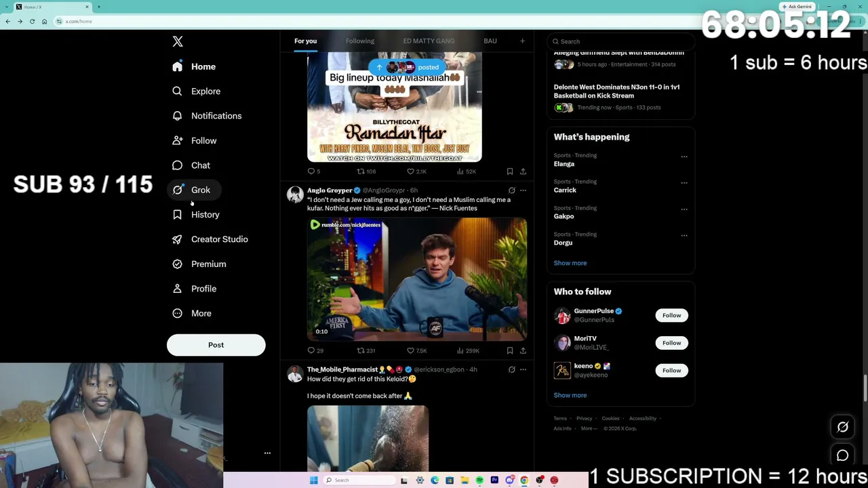
Task: Open the Premium page
Action: pos(199,264)
